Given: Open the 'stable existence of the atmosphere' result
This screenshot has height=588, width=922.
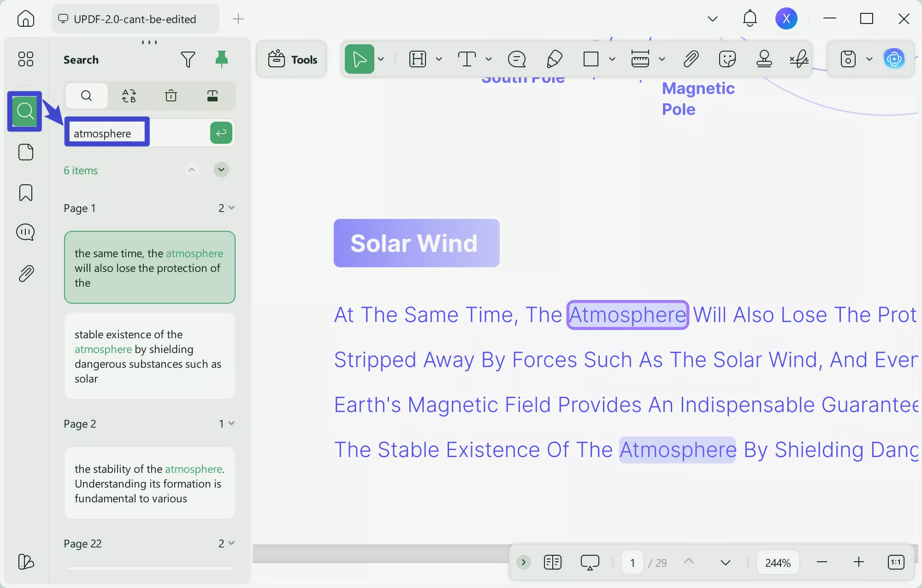Looking at the screenshot, I should coord(149,356).
